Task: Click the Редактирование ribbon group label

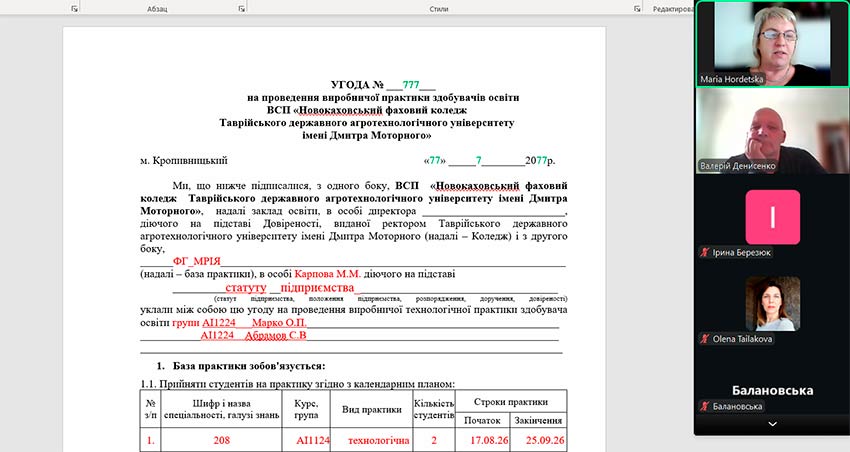Action: 673,9
